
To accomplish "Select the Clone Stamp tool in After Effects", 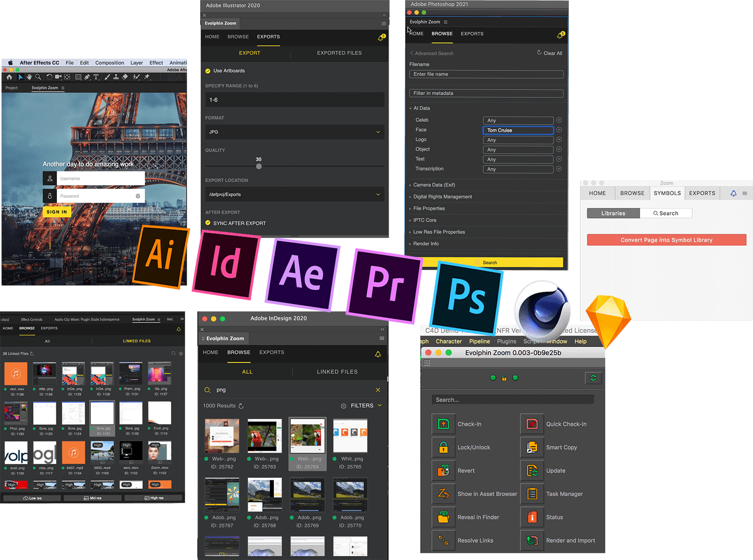I will 116,77.
